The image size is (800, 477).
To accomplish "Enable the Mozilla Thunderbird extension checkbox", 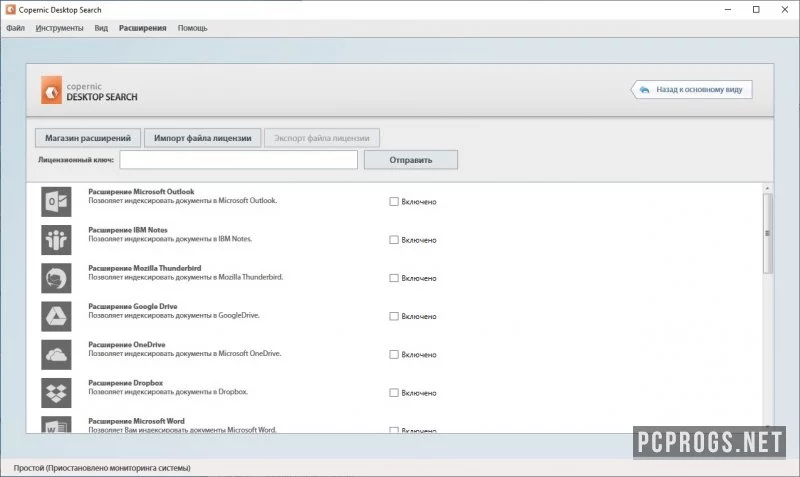I will 394,278.
